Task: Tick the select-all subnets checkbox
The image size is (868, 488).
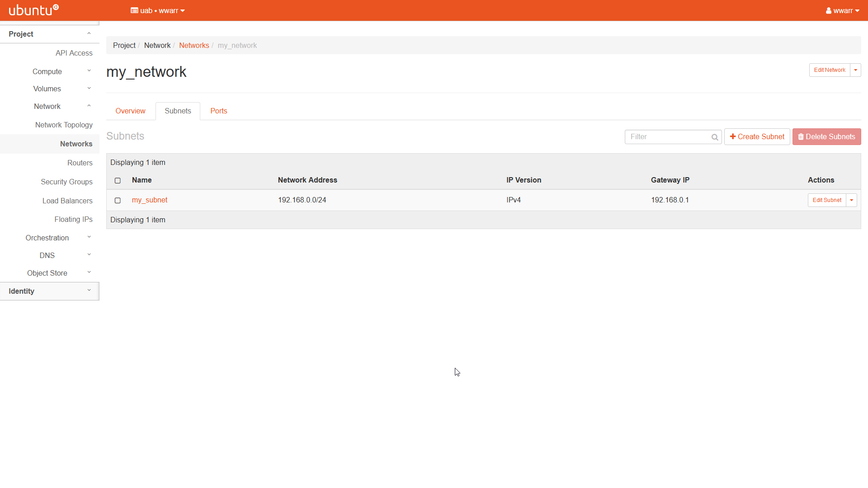Action: pos(118,180)
